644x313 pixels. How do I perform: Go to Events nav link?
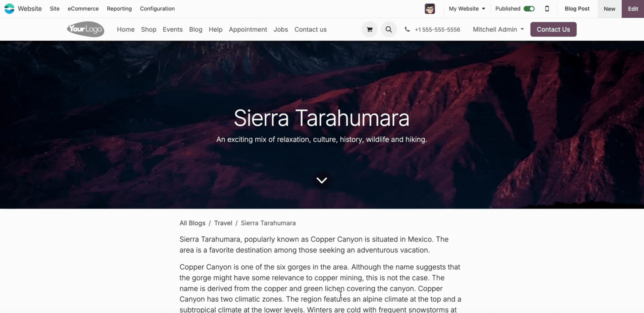173,30
